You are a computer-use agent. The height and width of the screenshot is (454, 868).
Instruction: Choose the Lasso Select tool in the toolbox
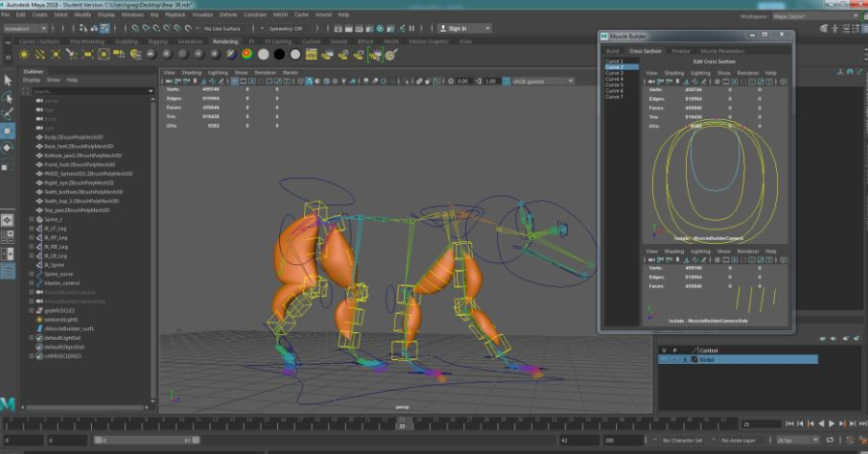coord(8,98)
